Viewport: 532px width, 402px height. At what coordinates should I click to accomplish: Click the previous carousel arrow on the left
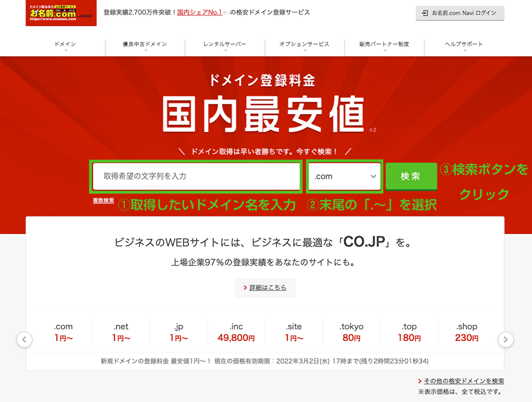click(24, 339)
